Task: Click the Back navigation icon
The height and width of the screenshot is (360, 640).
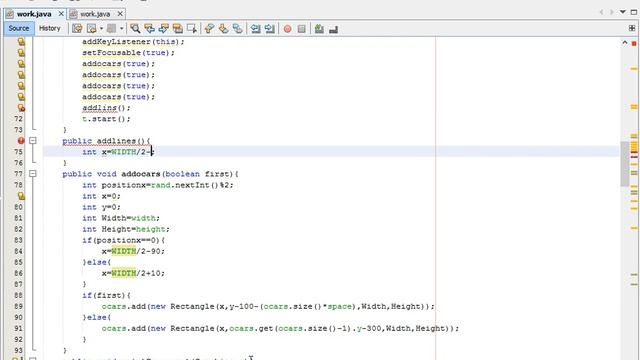Action: tap(91, 29)
